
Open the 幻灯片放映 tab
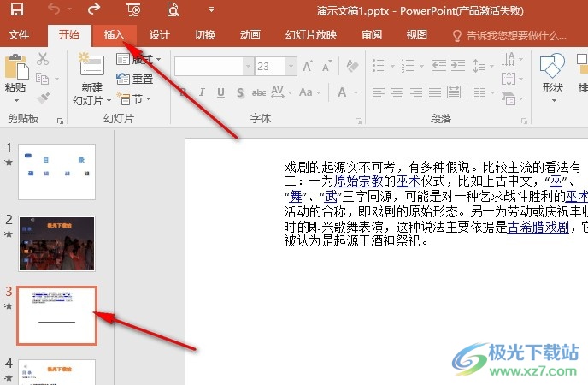[x=311, y=35]
